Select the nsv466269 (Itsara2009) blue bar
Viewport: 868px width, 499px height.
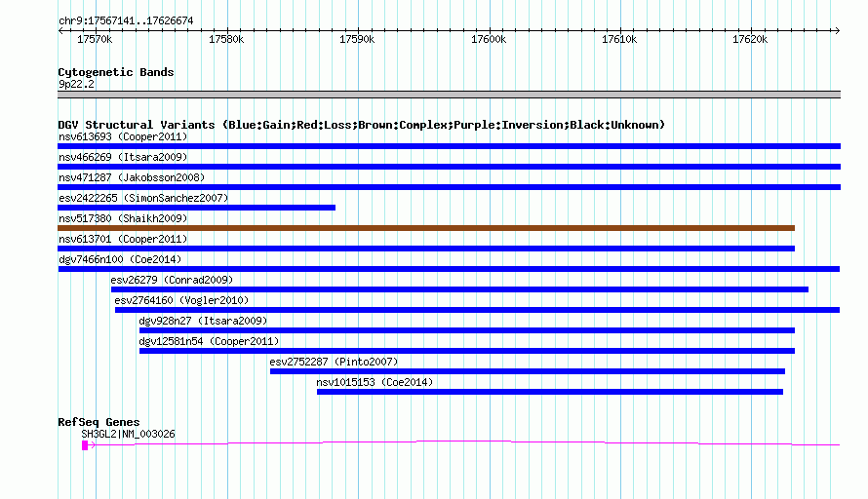click(449, 167)
